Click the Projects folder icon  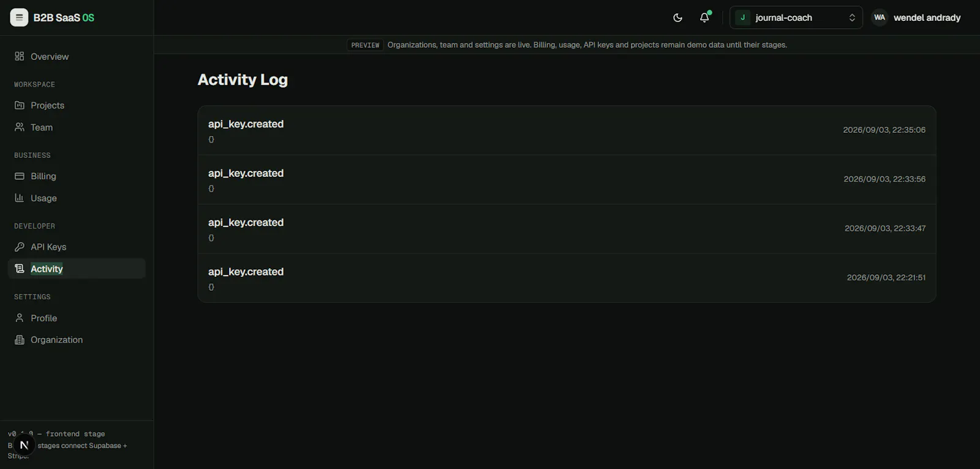click(x=20, y=105)
